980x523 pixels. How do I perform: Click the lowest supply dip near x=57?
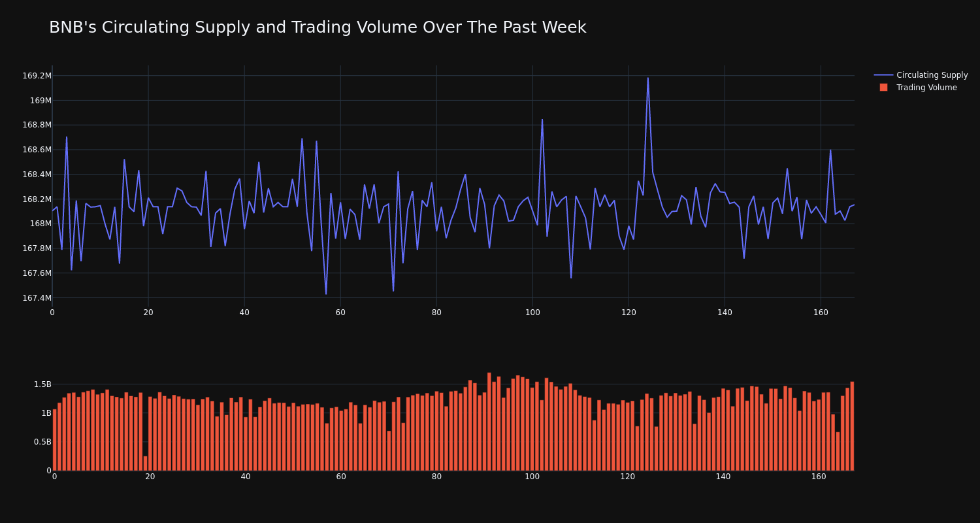point(326,294)
